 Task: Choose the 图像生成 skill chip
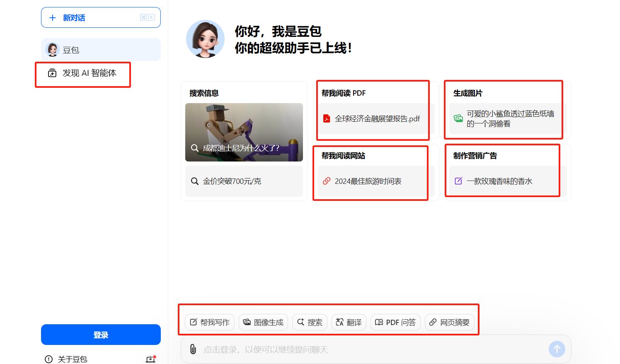(x=263, y=322)
